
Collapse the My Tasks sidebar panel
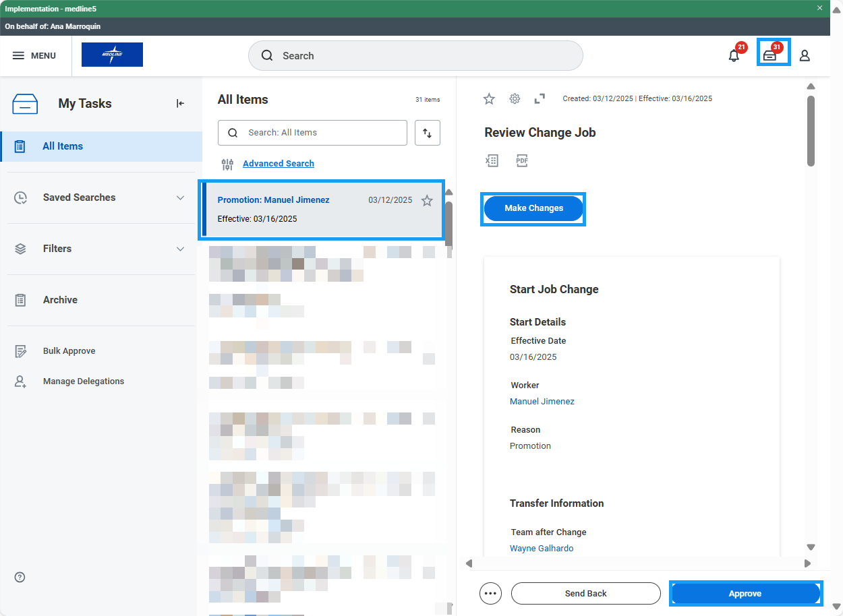pos(180,103)
